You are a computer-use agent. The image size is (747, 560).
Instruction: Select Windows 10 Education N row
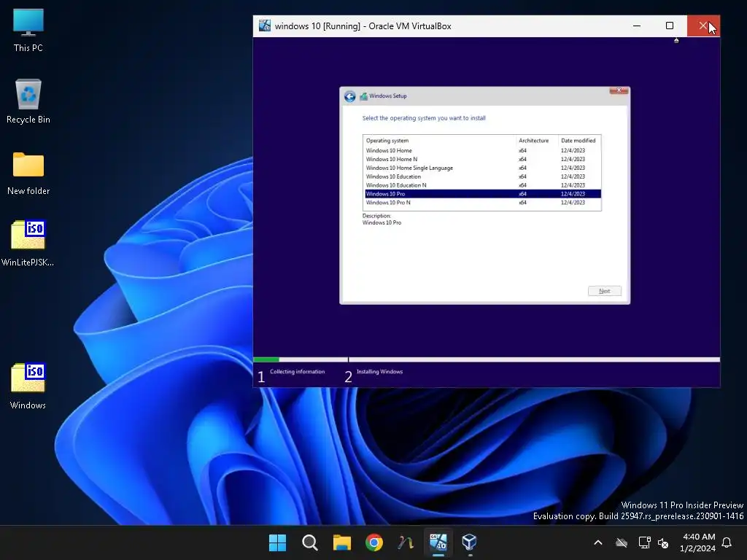[x=483, y=185]
